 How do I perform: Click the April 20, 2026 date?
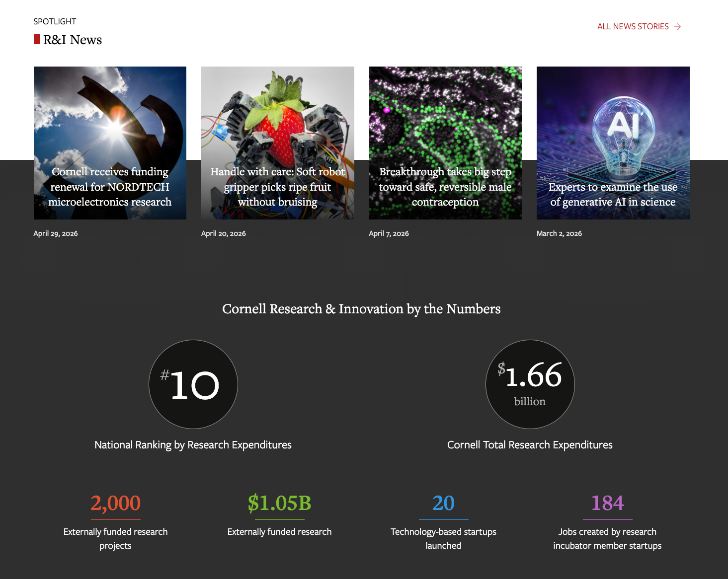224,233
